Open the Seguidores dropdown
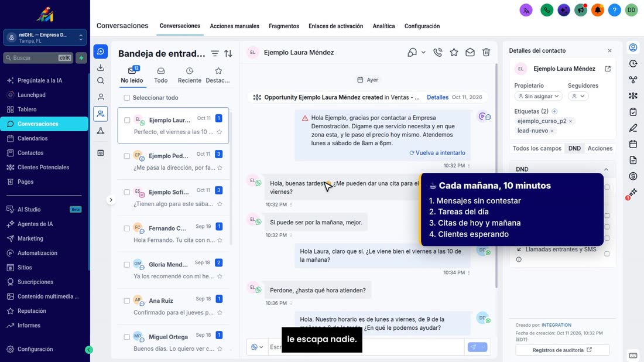The image size is (644, 362). pyautogui.click(x=578, y=96)
